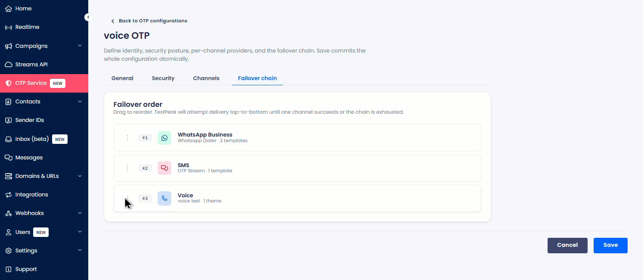This screenshot has height=280, width=644.
Task: Click the Sender IDs icon
Action: [x=8, y=120]
